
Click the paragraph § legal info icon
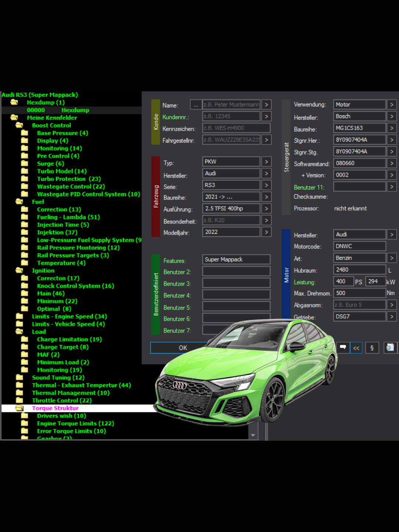click(372, 348)
